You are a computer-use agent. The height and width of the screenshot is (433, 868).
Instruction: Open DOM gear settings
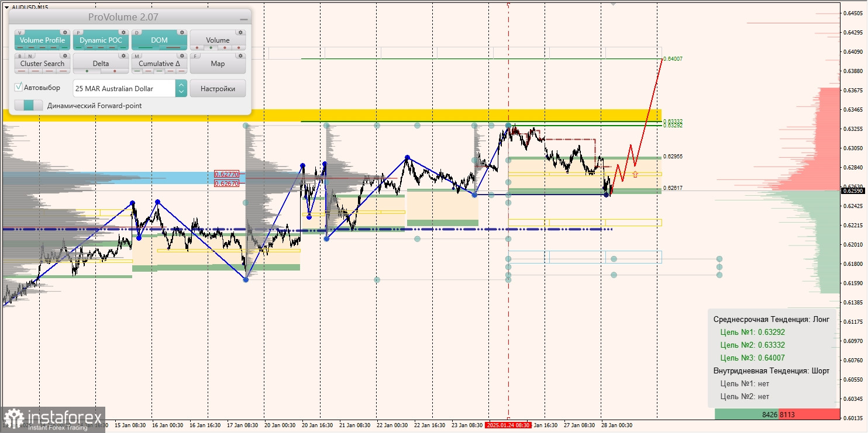point(182,32)
